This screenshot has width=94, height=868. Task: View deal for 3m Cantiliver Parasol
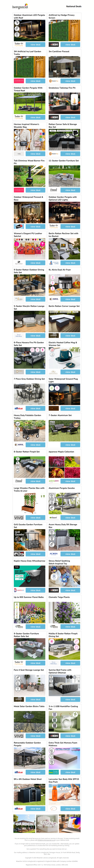click(x=70, y=81)
